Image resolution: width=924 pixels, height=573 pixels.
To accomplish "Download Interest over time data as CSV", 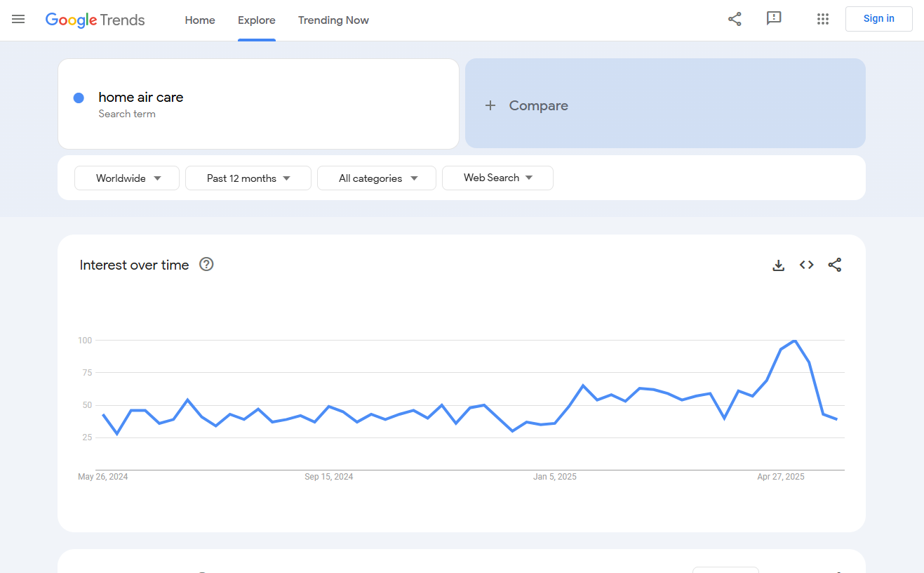I will click(x=778, y=265).
